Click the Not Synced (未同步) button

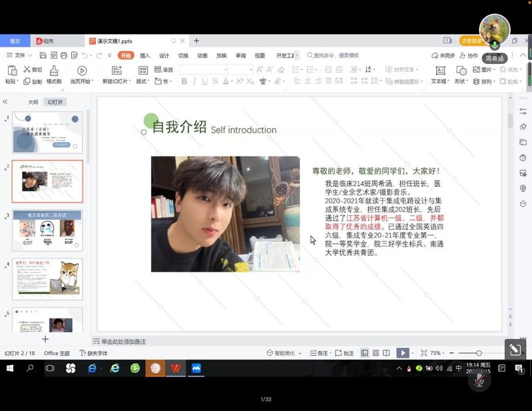point(443,55)
